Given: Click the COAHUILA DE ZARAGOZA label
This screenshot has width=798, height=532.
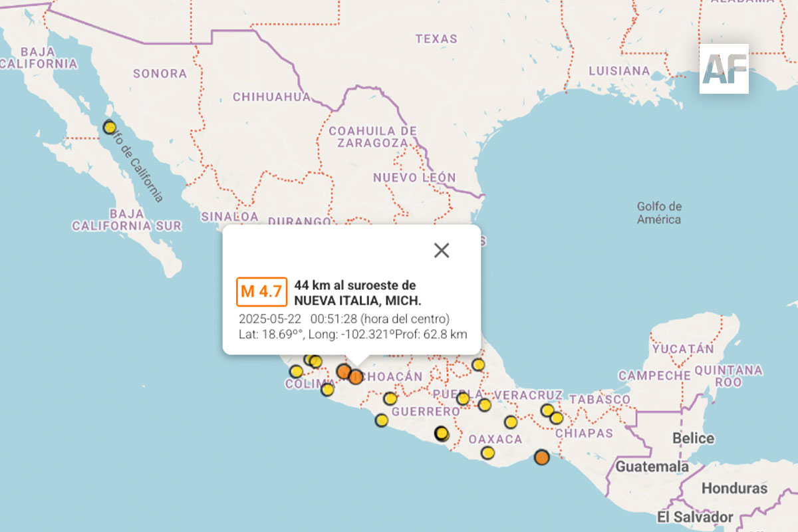Looking at the screenshot, I should [372, 136].
